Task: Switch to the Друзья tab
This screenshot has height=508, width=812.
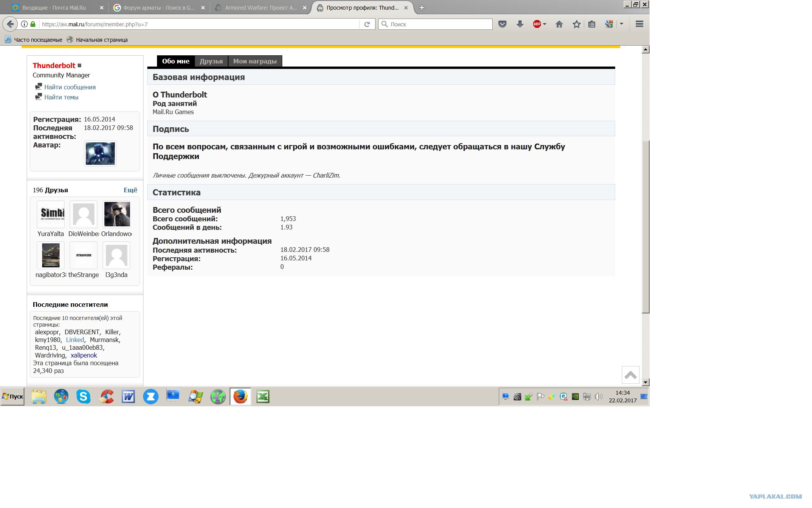Action: coord(211,61)
